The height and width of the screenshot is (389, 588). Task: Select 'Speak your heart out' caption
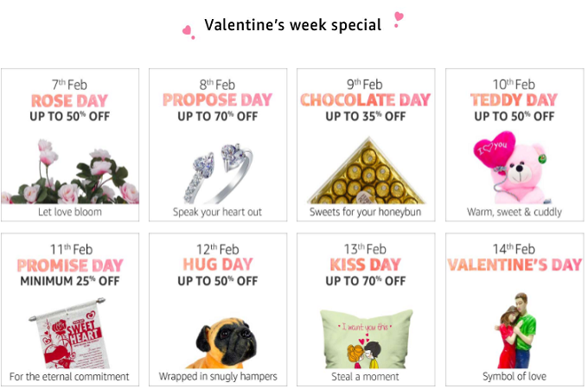click(218, 212)
